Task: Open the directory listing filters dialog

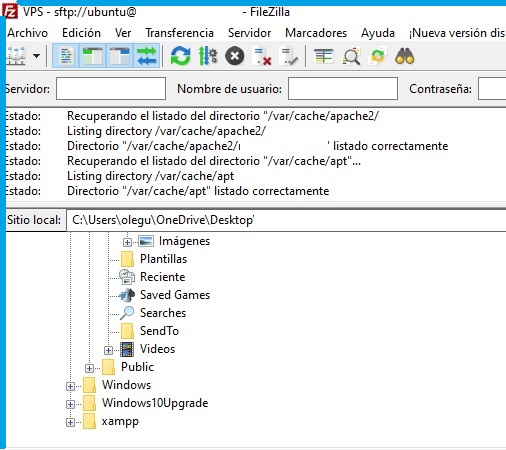Action: [x=324, y=56]
